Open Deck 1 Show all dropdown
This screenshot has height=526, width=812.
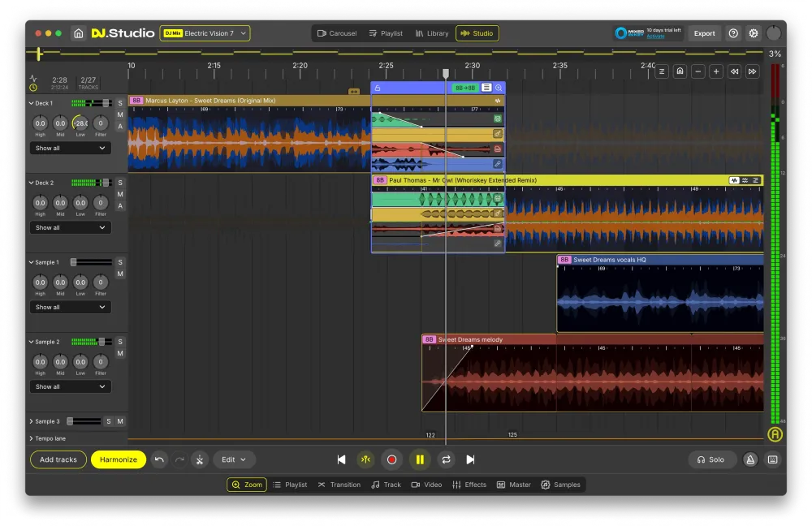[x=70, y=148]
